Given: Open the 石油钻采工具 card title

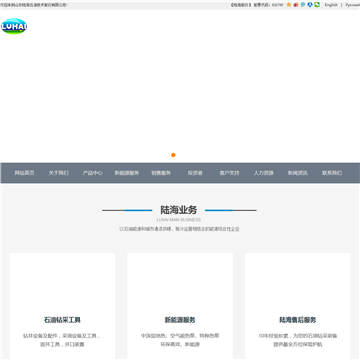Looking at the screenshot, I should pos(62,320).
